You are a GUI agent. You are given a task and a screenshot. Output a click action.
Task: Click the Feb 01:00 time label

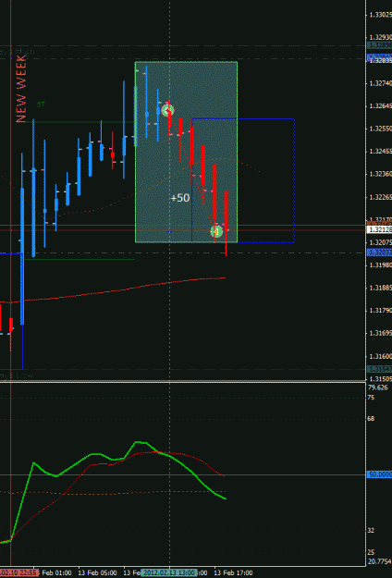coord(56,572)
